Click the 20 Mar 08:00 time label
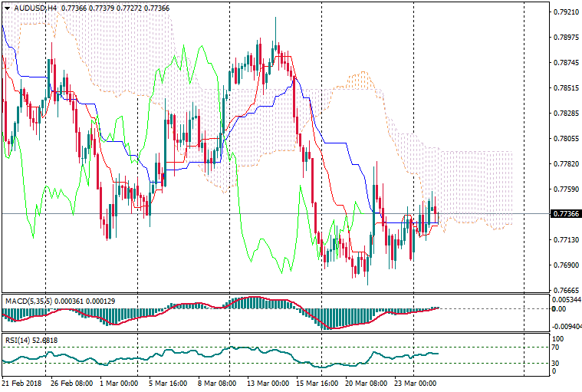Viewport: 582px width, 392px height. pos(366,382)
